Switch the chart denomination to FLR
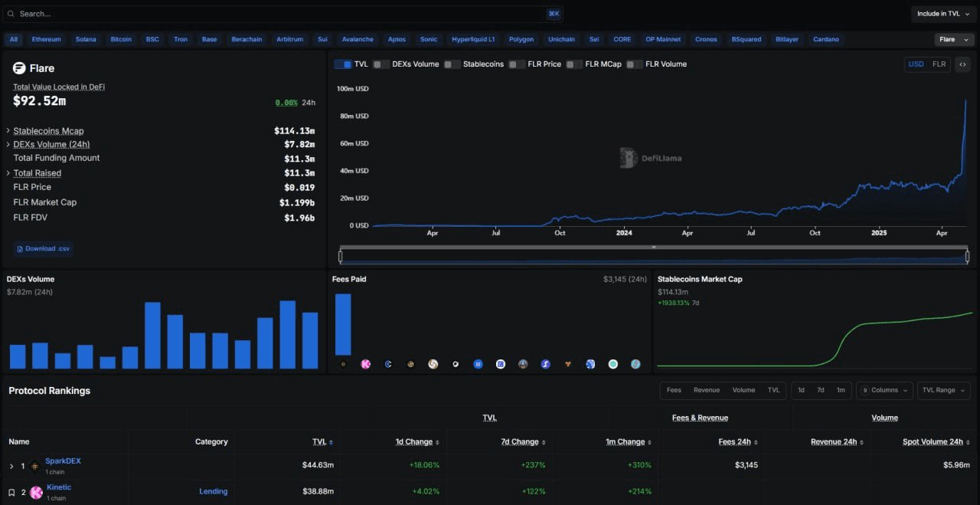980x505 pixels. coord(939,64)
